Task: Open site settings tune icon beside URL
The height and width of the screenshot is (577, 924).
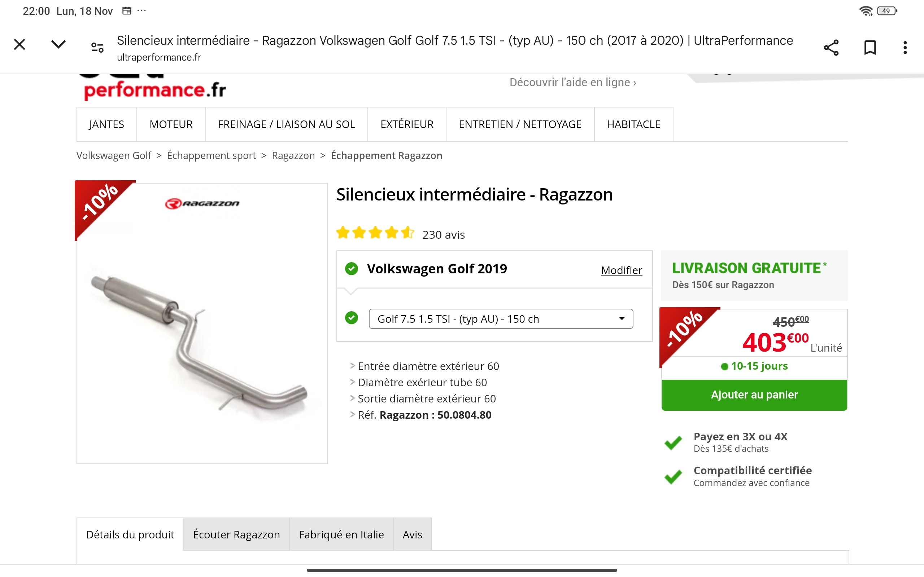Action: [97, 47]
